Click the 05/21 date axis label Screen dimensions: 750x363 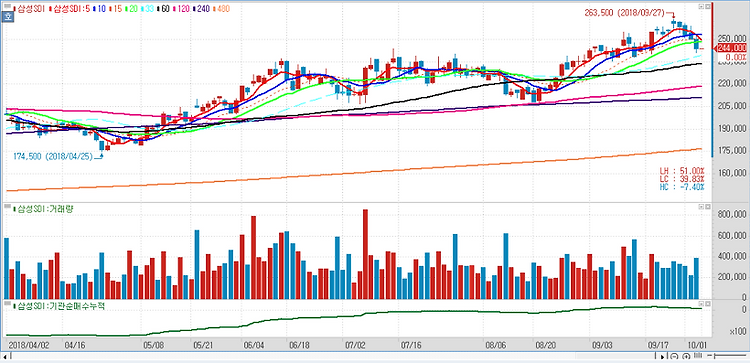click(x=204, y=344)
